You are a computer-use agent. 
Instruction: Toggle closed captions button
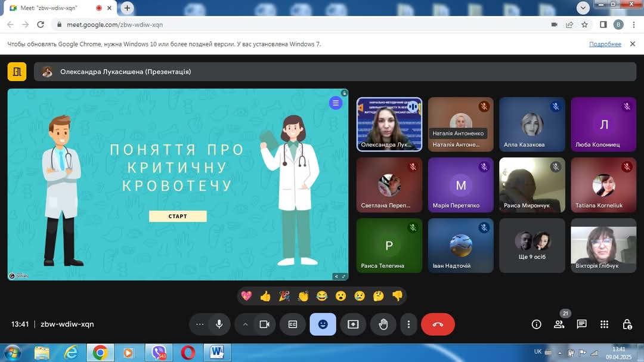tap(293, 324)
